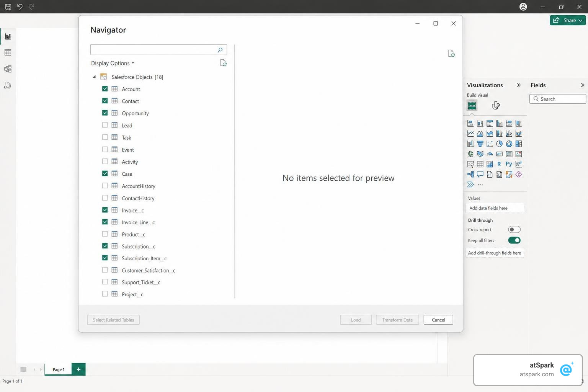
Task: Refresh the Navigator object list
Action: [224, 63]
